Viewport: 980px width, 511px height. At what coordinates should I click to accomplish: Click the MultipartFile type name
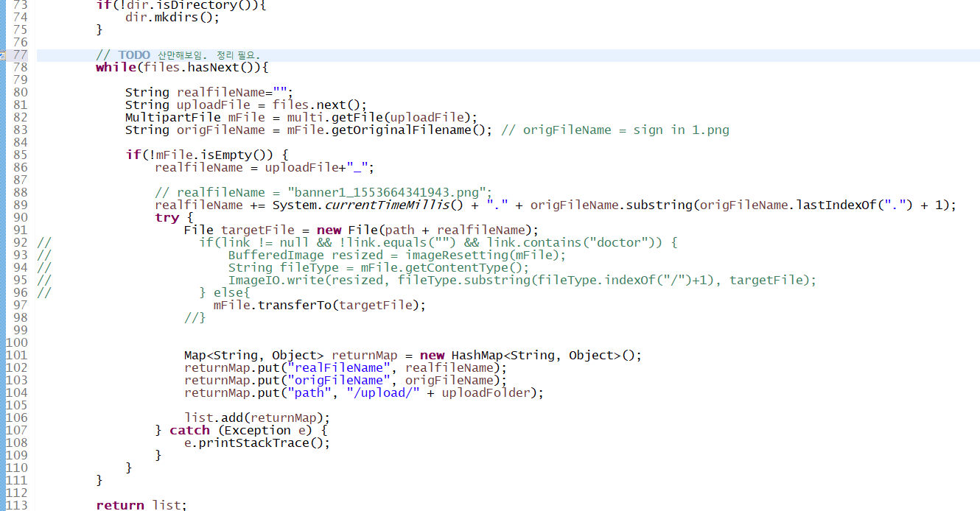(x=172, y=117)
